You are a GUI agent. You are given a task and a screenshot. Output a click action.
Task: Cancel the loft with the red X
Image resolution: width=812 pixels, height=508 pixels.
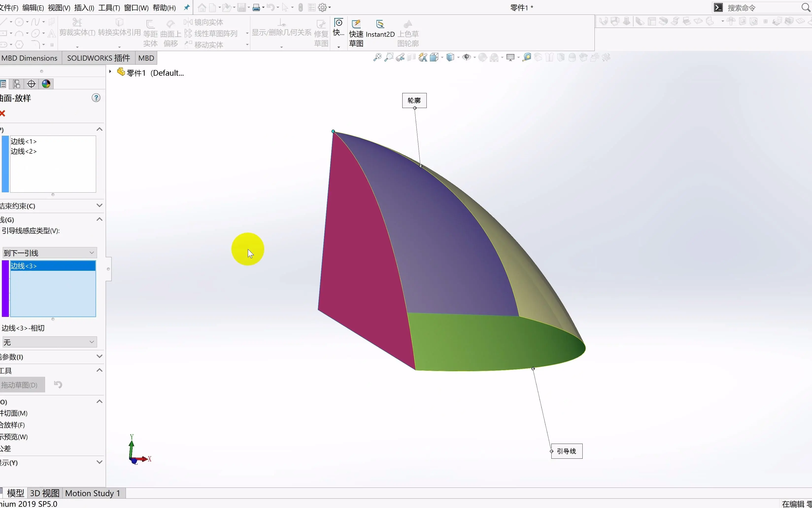(3, 114)
